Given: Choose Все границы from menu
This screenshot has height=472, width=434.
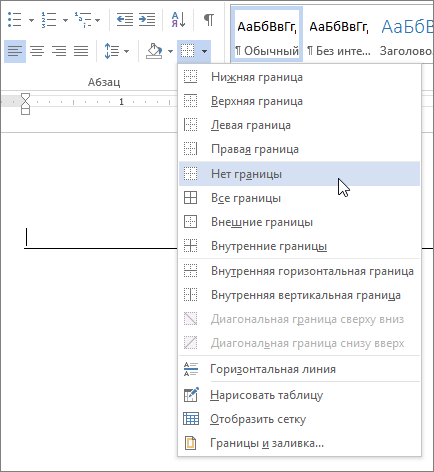Looking at the screenshot, I should coord(299,198).
